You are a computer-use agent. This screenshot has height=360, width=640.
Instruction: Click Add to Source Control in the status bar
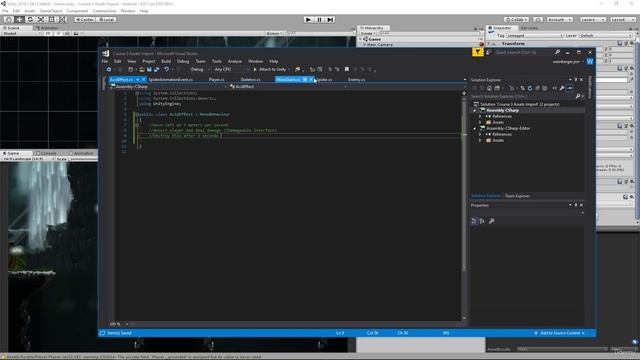pyautogui.click(x=560, y=333)
